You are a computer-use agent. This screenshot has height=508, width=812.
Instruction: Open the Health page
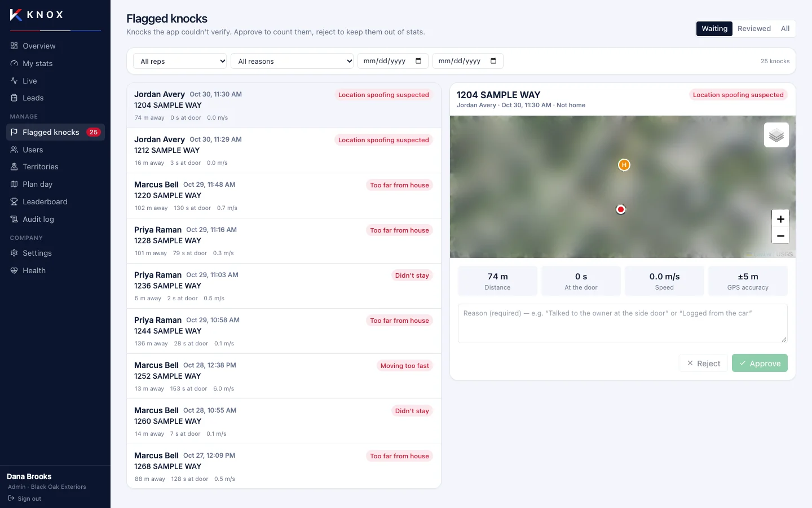55,270
